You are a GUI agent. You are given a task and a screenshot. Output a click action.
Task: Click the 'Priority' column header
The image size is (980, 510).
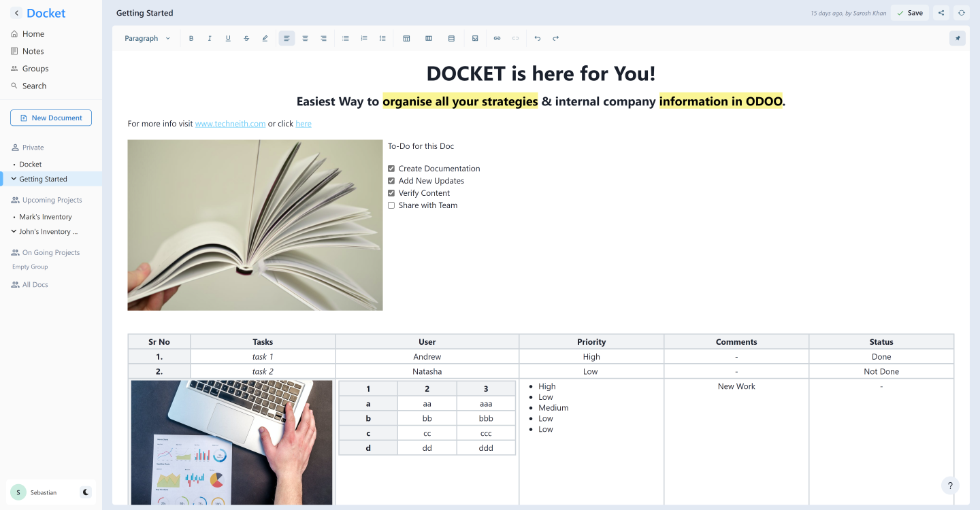(x=591, y=341)
